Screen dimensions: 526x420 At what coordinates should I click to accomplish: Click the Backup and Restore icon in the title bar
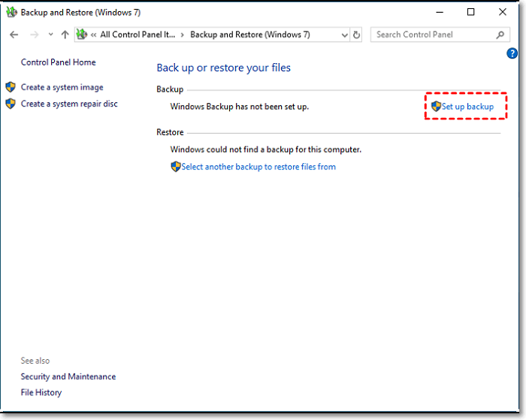pyautogui.click(x=12, y=12)
